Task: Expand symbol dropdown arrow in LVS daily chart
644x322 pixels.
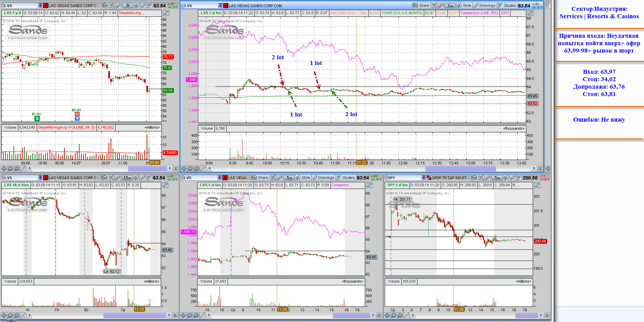Action: [x=40, y=6]
